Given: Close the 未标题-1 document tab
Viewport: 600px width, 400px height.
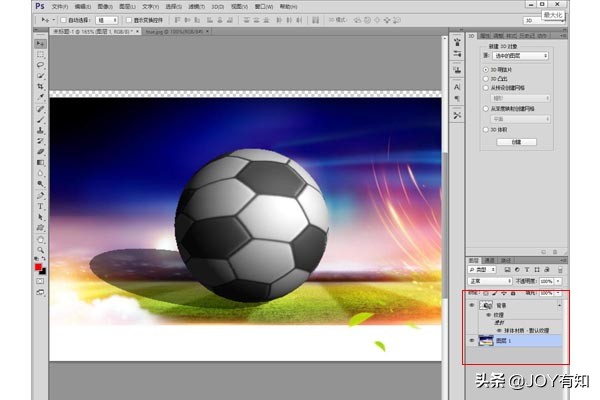Looking at the screenshot, I should click(137, 31).
